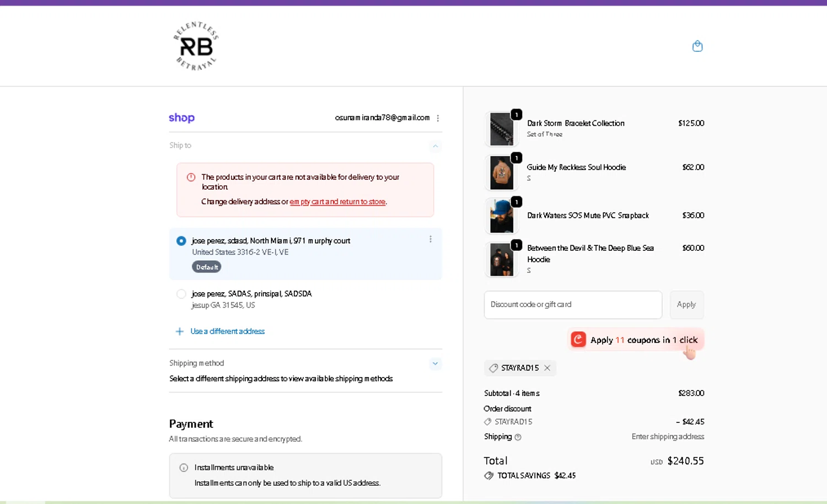Click the Payment heading
This screenshot has width=827, height=504.
click(x=191, y=423)
